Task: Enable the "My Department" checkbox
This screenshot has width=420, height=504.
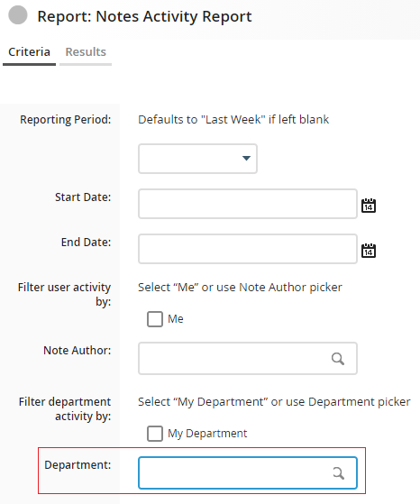Action: tap(155, 434)
